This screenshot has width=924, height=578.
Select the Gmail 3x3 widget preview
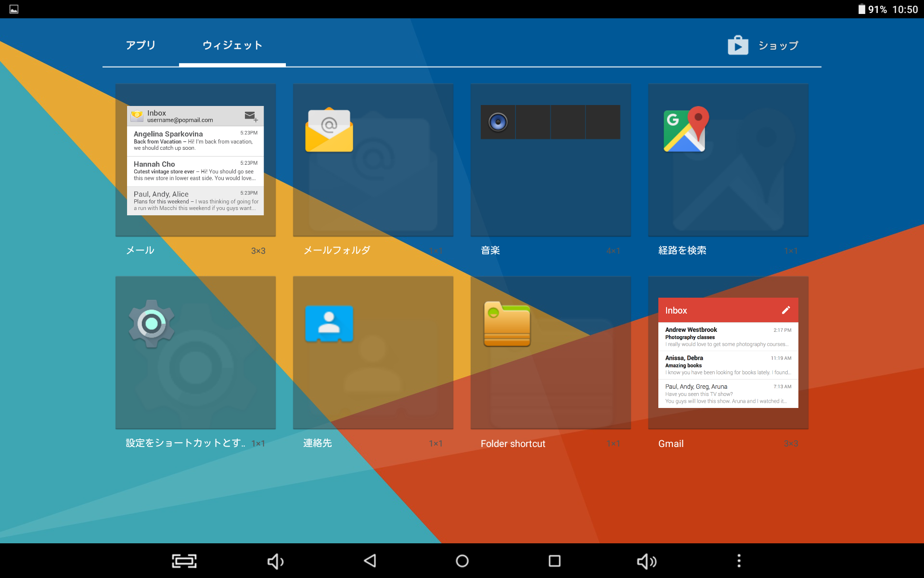pos(728,353)
